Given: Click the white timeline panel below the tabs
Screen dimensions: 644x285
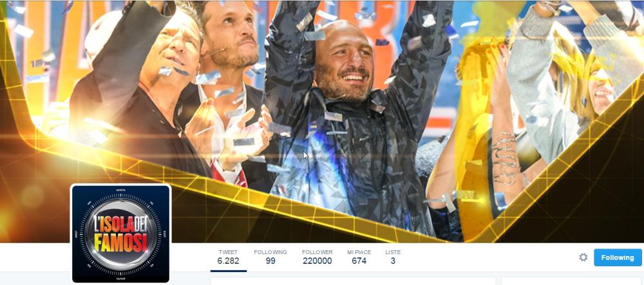Looking at the screenshot, I should click(x=353, y=281).
